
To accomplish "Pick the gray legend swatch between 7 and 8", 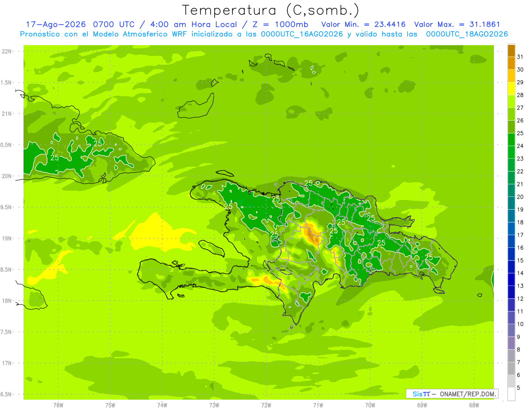I will click(511, 356).
